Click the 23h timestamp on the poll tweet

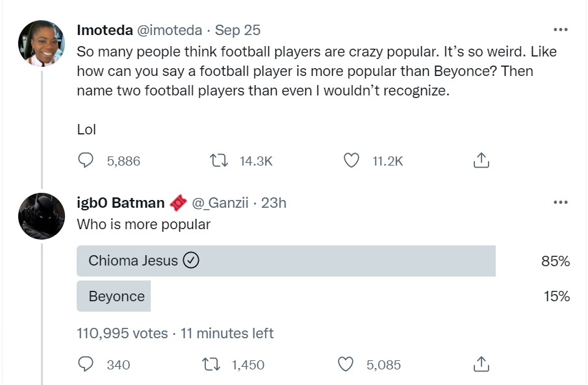click(x=273, y=203)
